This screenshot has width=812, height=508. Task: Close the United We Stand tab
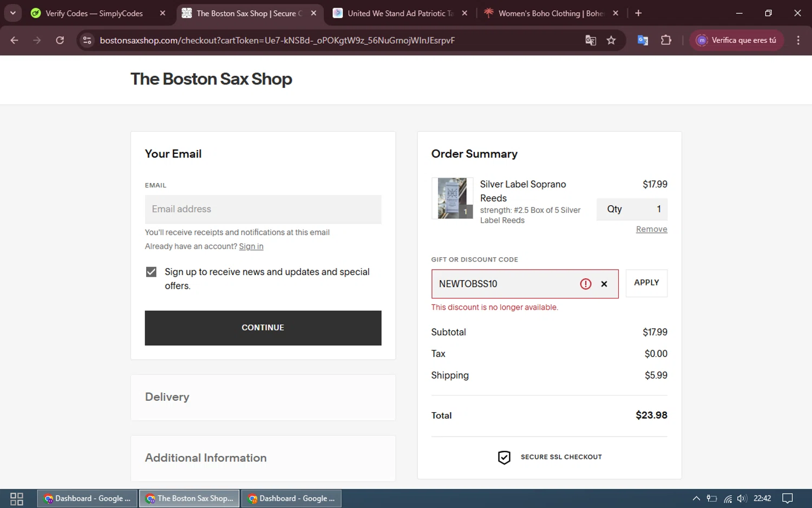pos(464,13)
